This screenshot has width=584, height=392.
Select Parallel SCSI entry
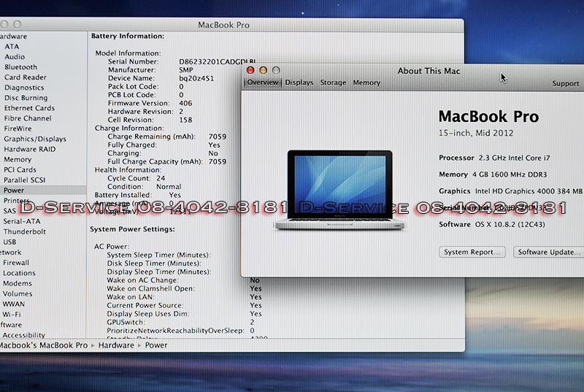tap(25, 180)
